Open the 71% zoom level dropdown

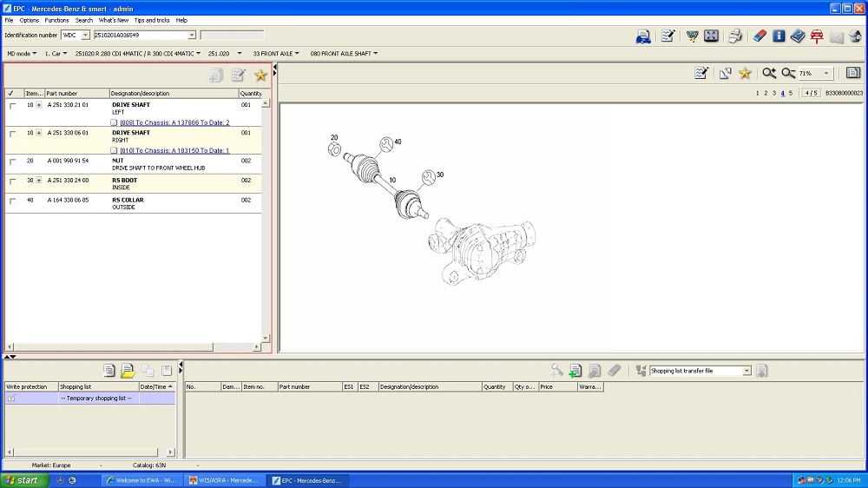[x=826, y=73]
